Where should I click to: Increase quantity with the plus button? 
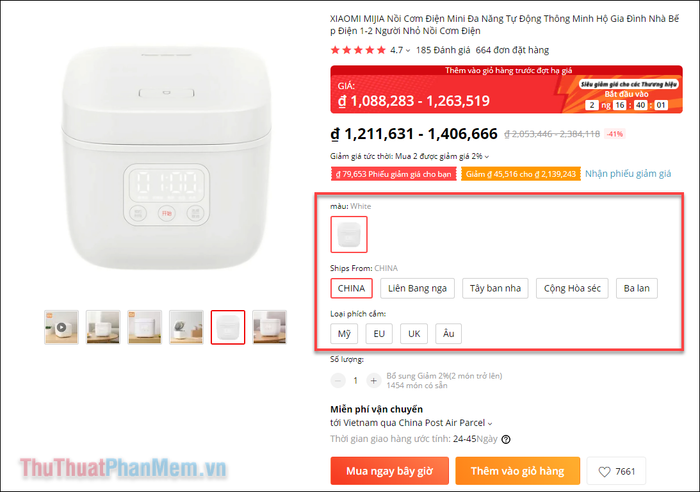373,381
